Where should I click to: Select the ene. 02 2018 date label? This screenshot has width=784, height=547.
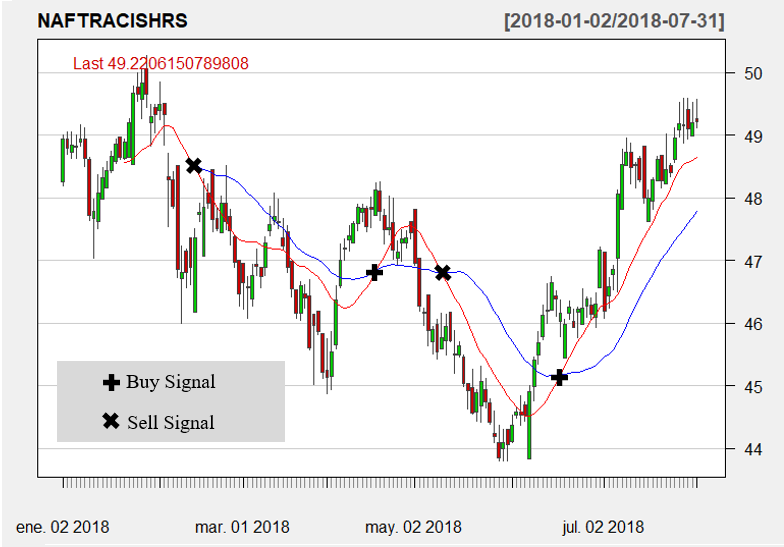(x=63, y=526)
